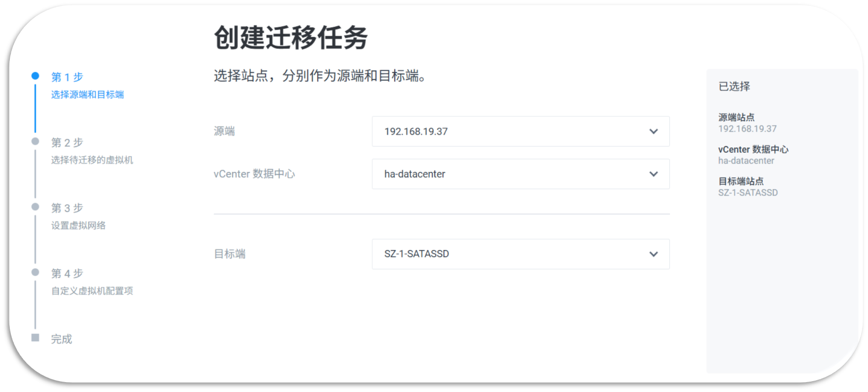The height and width of the screenshot is (392, 868).
Task: Open the SZ-1-SATASSD target dropdown
Action: pos(520,254)
